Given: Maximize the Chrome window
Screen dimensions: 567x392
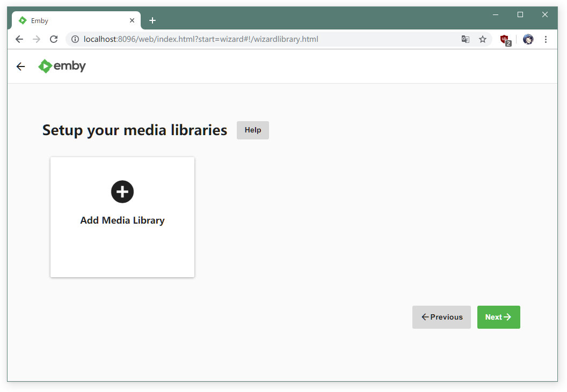Looking at the screenshot, I should point(520,14).
